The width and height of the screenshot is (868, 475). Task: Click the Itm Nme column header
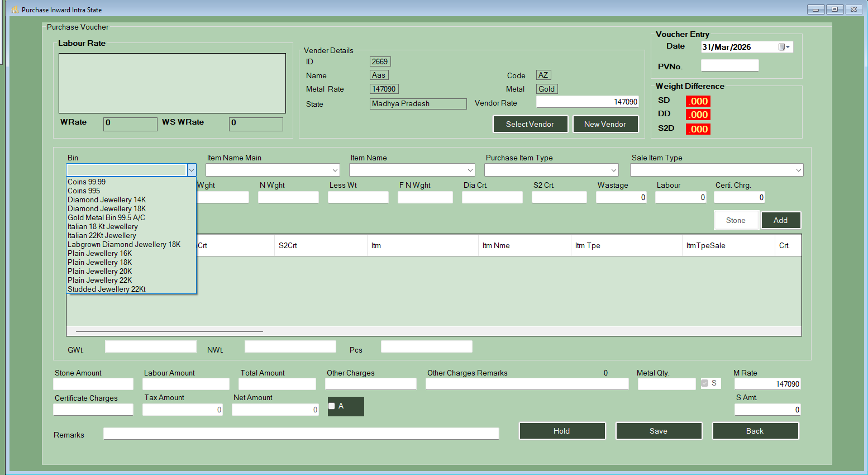[x=524, y=245]
